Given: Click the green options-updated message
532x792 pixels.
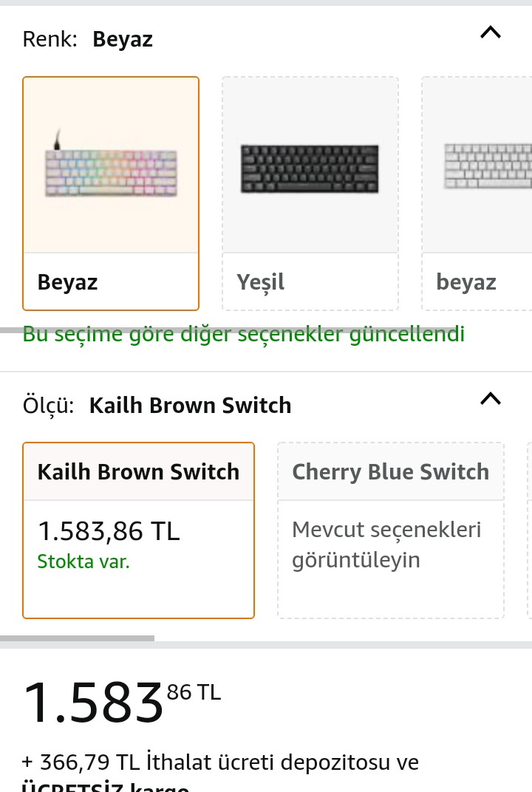Looking at the screenshot, I should click(x=244, y=335).
